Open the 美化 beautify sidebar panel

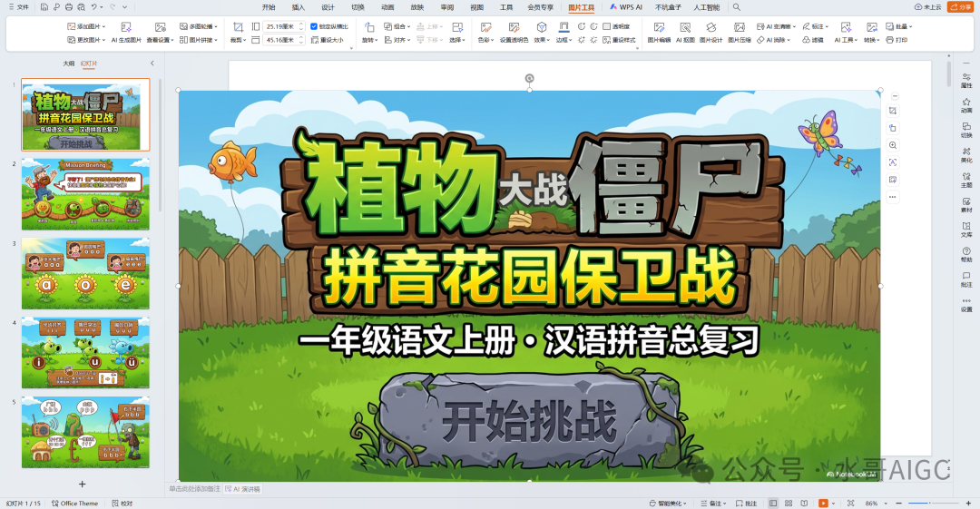click(966, 156)
